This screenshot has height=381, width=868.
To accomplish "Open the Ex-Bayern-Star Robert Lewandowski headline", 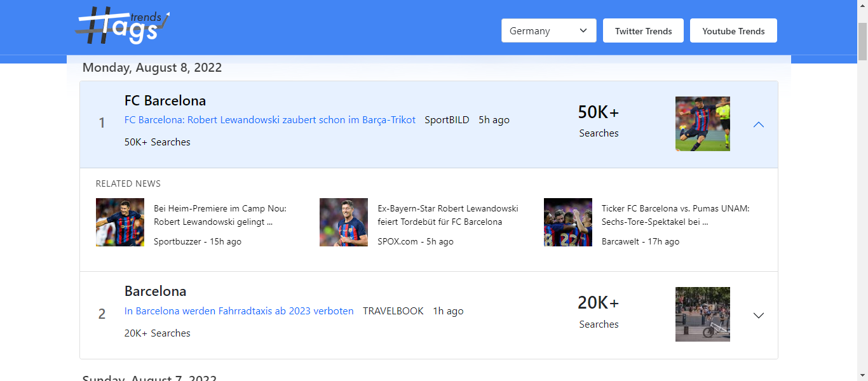I will point(448,215).
